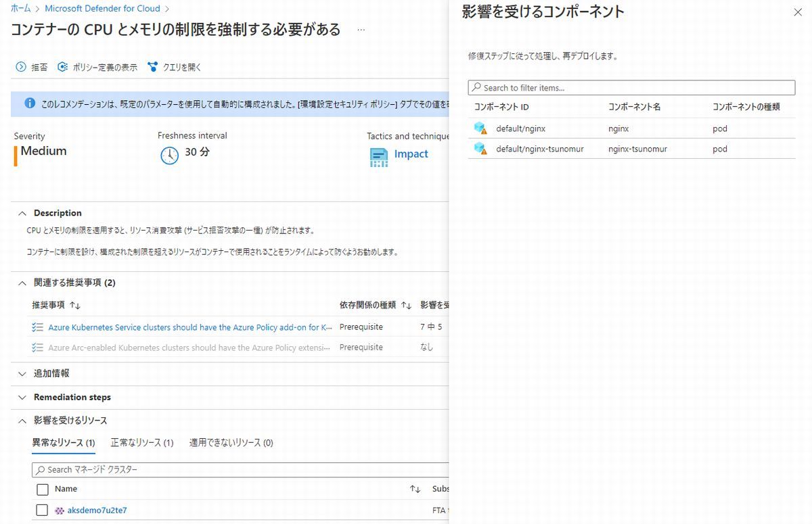Click the 7 中 5 affected count cell
Viewport: 812px width, 524px height.
[x=431, y=327]
